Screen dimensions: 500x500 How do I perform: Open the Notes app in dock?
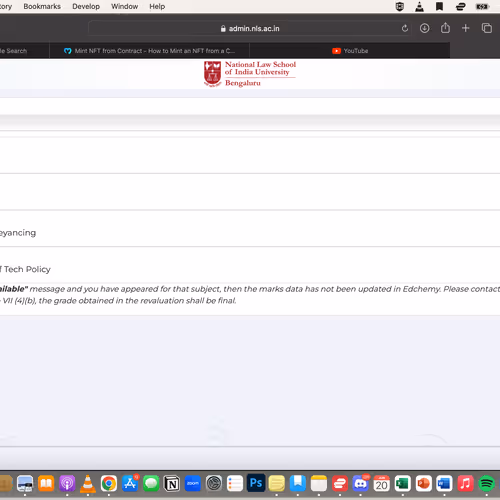point(319,483)
